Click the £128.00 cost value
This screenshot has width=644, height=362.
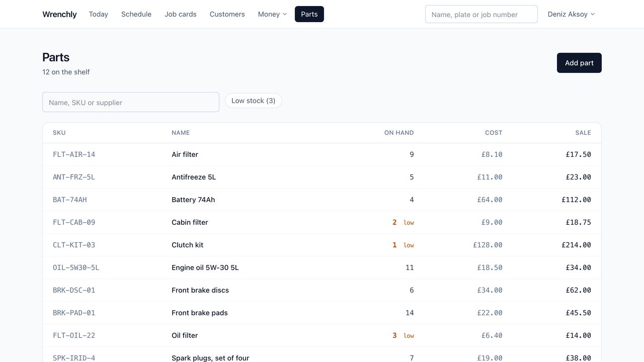tap(488, 245)
